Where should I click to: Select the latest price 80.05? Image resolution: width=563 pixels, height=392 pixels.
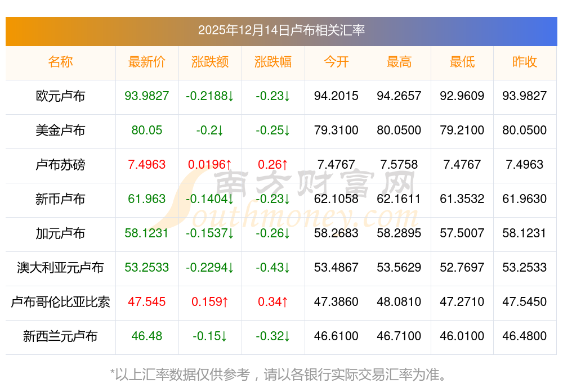click(147, 130)
